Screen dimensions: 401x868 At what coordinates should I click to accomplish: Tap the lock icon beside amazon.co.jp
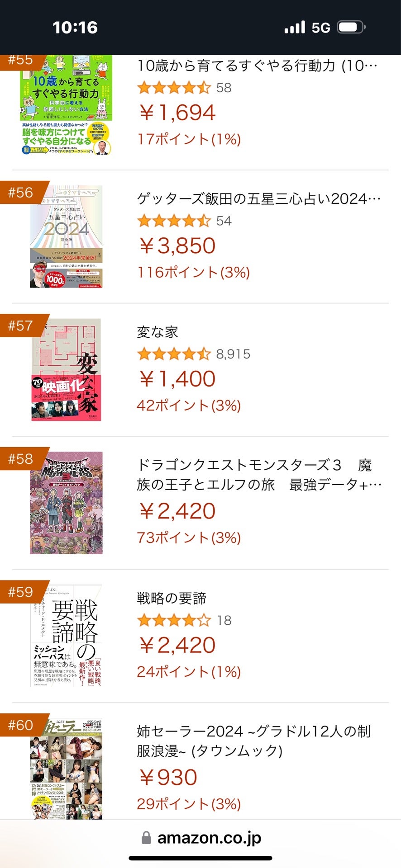146,838
